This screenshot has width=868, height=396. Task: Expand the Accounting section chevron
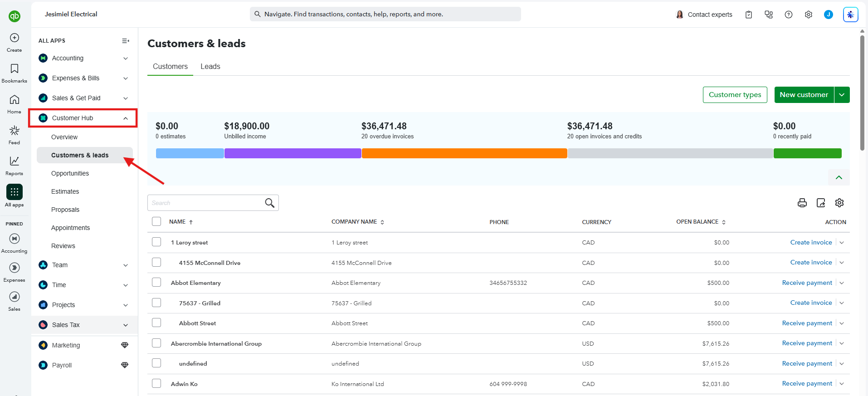[126, 58]
